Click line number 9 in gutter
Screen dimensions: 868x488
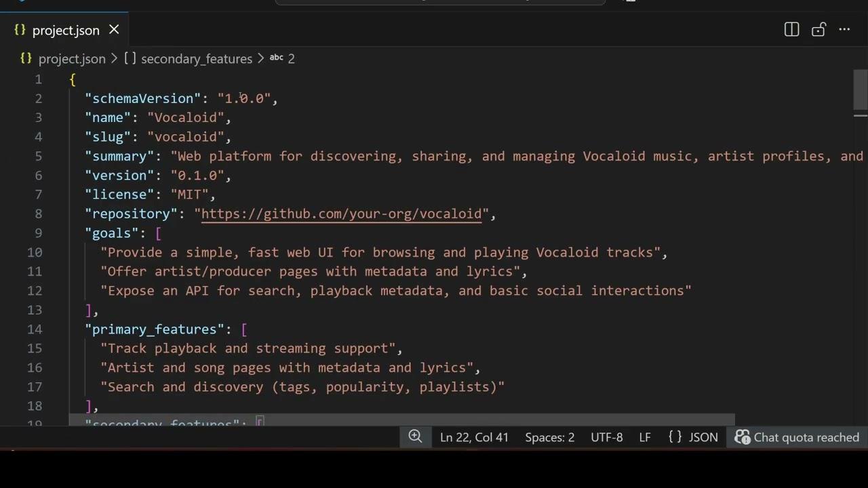38,233
